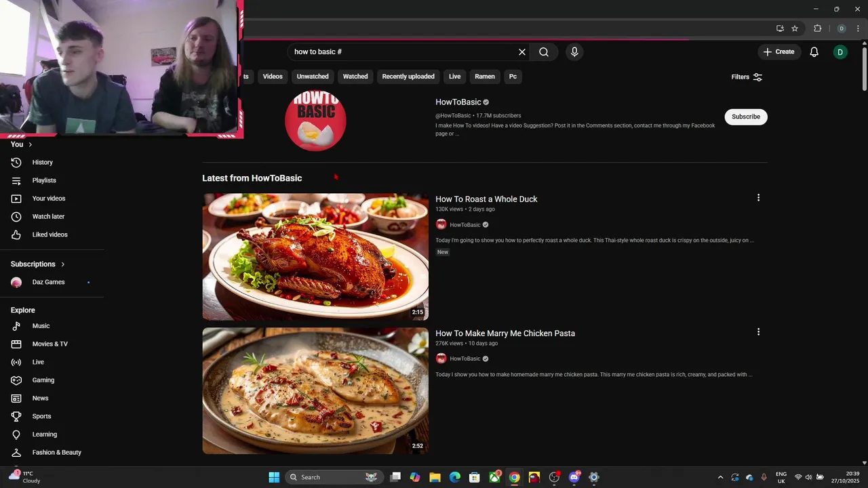The width and height of the screenshot is (868, 488).
Task: Open How To Make Marry Me Chicken Pasta title
Action: point(505,333)
